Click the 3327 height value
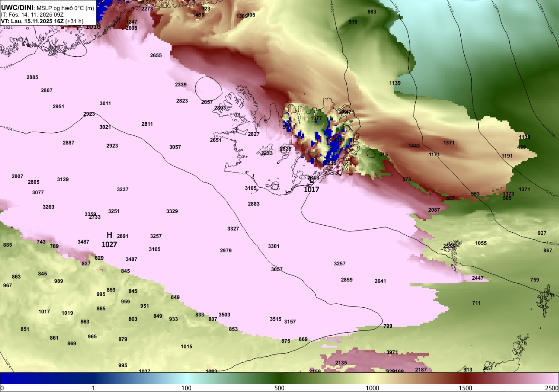Image resolution: width=559 pixels, height=392 pixels. click(233, 229)
